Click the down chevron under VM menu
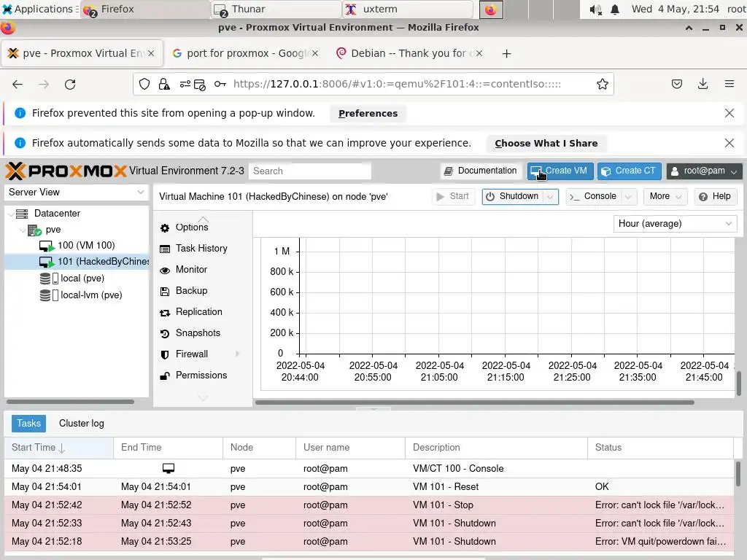Screen dimensions: 747x560 [203, 397]
